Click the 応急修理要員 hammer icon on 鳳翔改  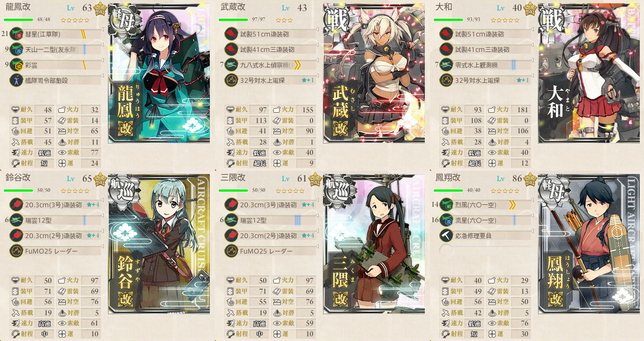tap(446, 236)
